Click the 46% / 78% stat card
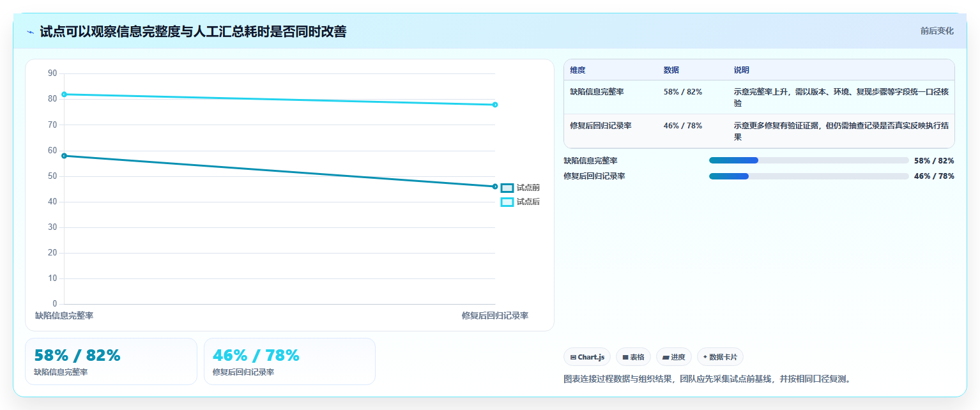This screenshot has height=410, width=980. 289,361
